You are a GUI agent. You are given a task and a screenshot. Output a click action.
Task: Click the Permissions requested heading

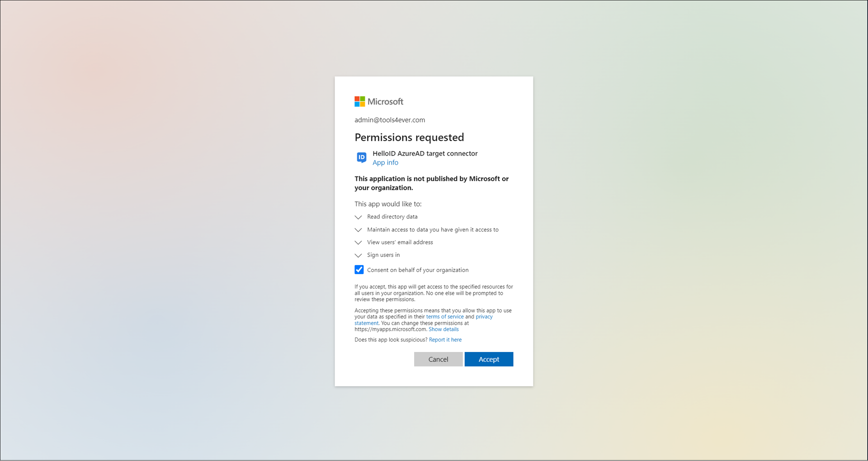tap(409, 137)
